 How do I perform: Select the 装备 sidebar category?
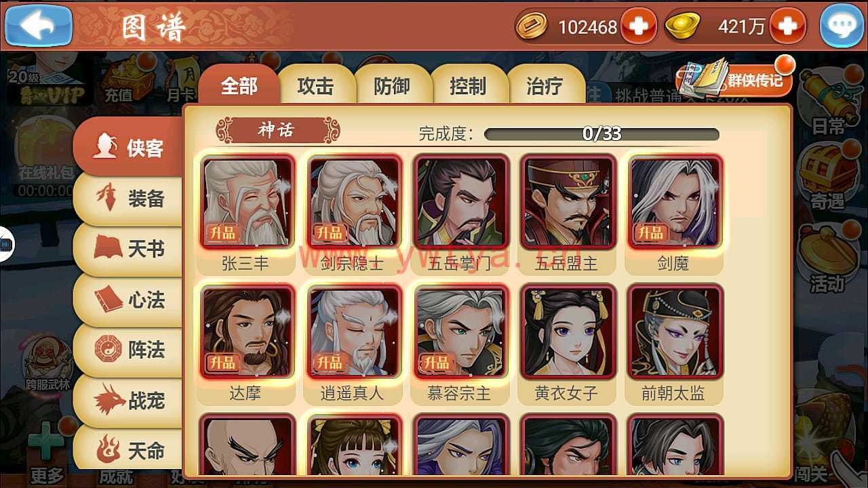pyautogui.click(x=129, y=199)
